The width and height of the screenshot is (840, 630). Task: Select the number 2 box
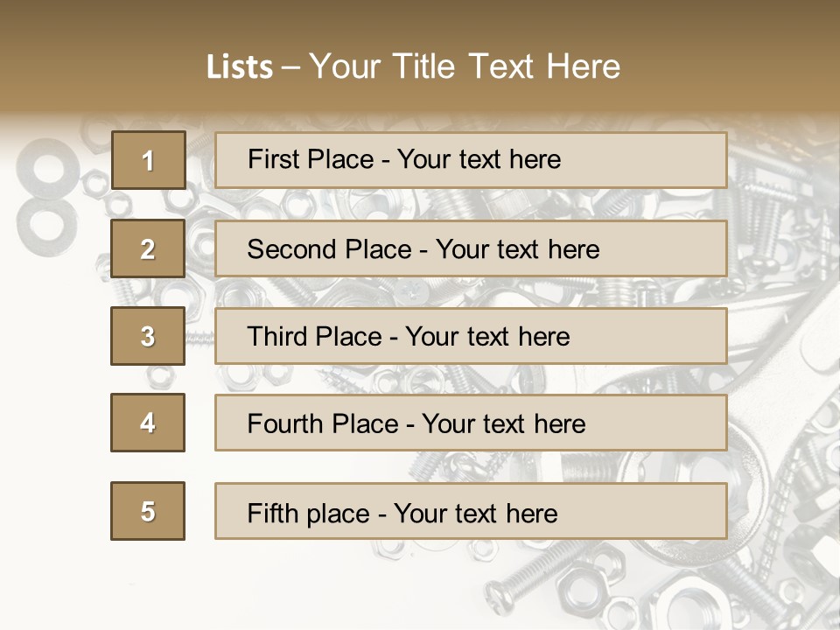pyautogui.click(x=148, y=248)
